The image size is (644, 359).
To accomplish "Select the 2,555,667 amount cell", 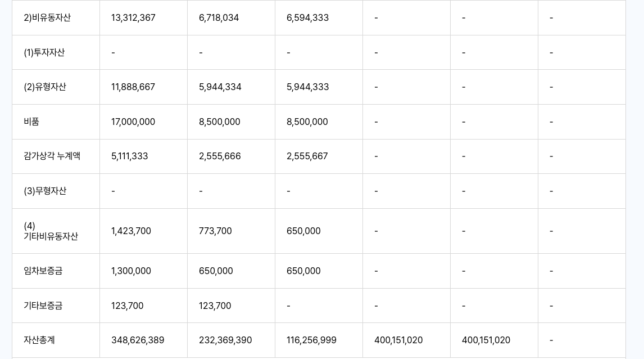I will [307, 156].
